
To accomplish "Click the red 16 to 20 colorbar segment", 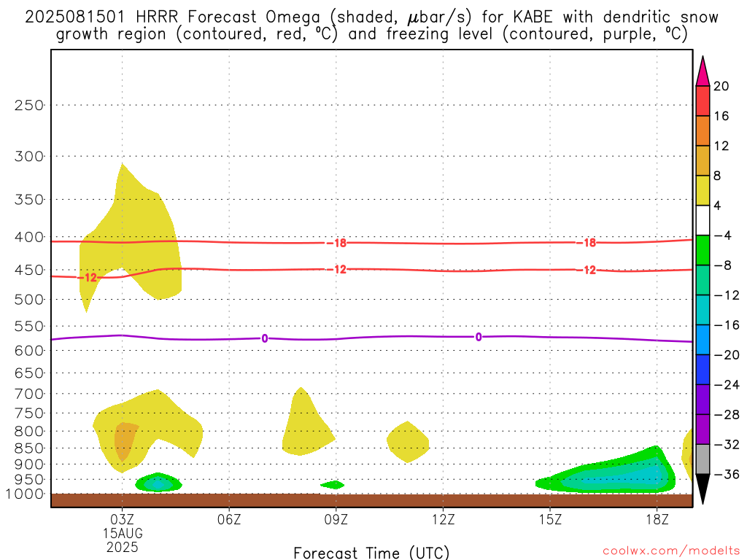I will (703, 101).
